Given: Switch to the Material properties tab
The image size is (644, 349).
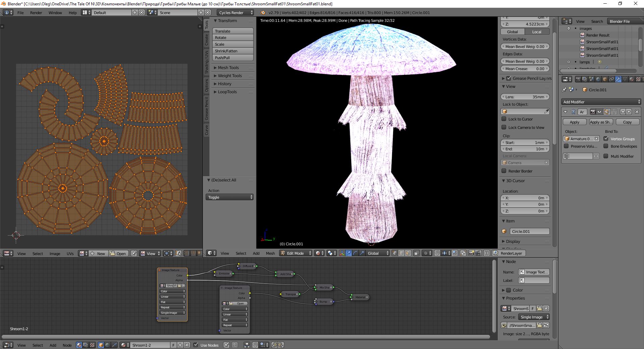Looking at the screenshot, I should click(x=632, y=79).
